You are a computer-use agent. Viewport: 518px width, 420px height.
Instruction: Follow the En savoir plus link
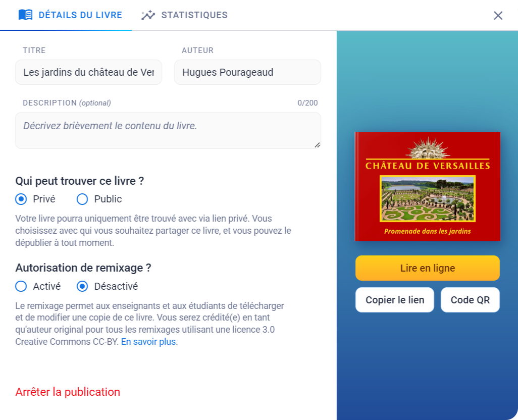pyautogui.click(x=148, y=341)
